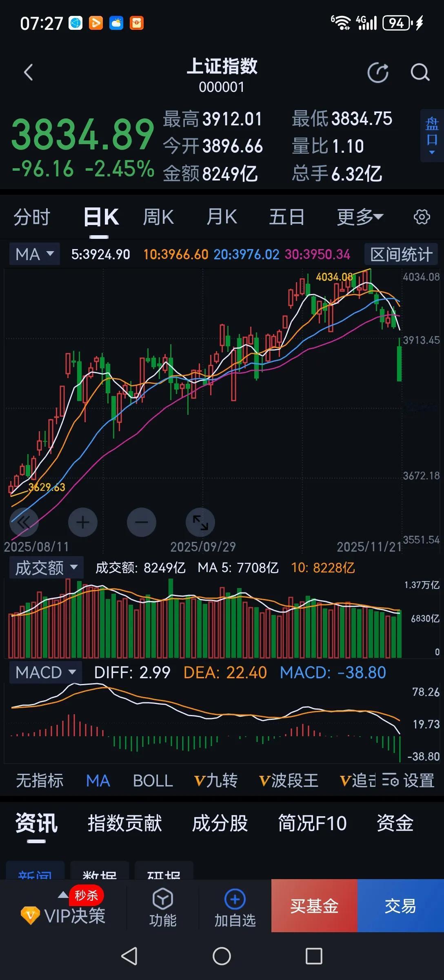Zoom out chart with minus button
The image size is (444, 980).
click(142, 522)
